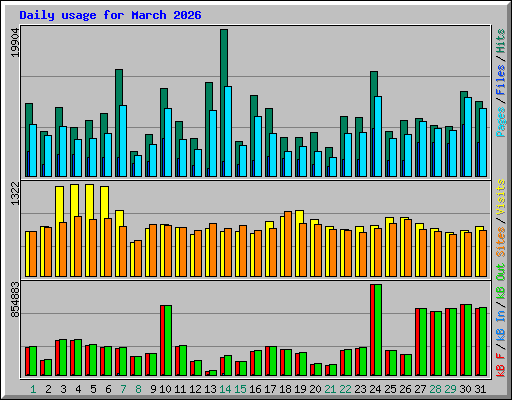Click day label 10 on the x-axis
Image resolution: width=512 pixels, height=400 pixels.
[165, 389]
